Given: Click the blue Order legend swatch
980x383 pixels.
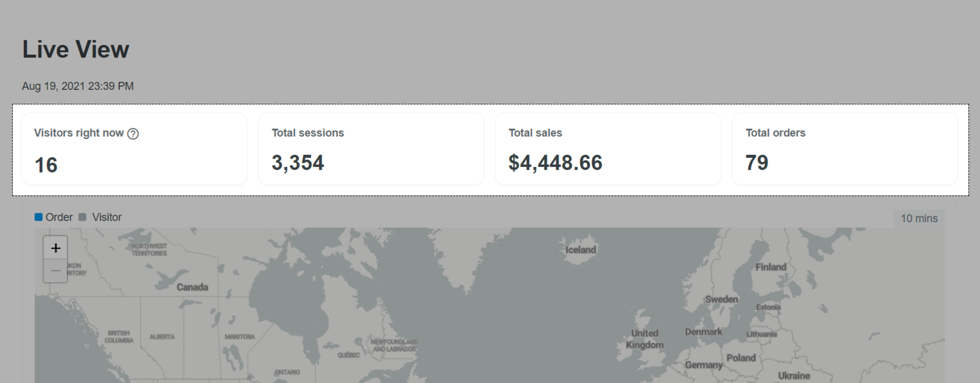Looking at the screenshot, I should pos(39,217).
